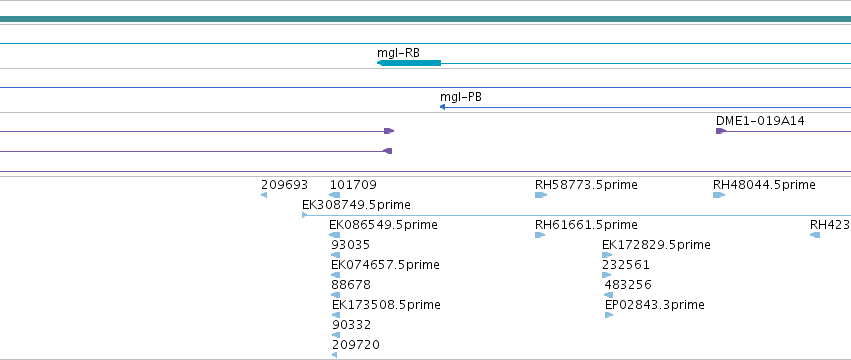Viewport: 851px width, 360px height.
Task: Select the mgl-PB transcript label
Action: point(461,97)
